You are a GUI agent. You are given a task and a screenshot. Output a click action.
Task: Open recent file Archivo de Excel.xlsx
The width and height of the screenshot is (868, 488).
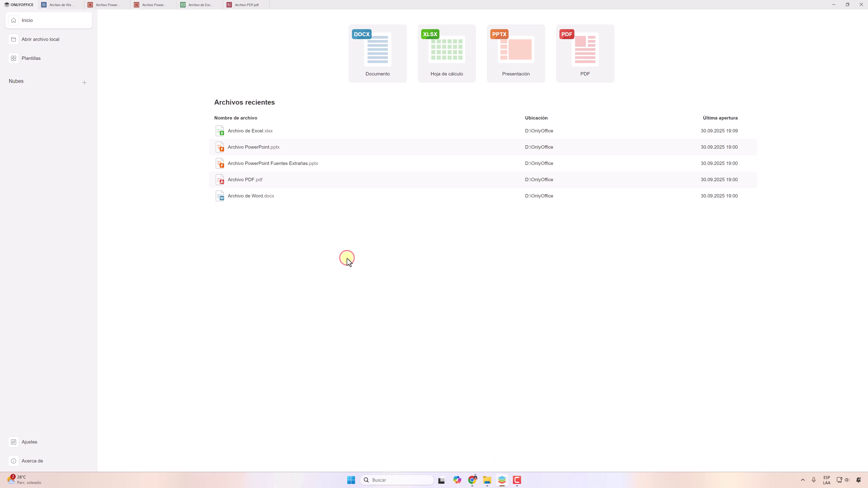point(250,131)
